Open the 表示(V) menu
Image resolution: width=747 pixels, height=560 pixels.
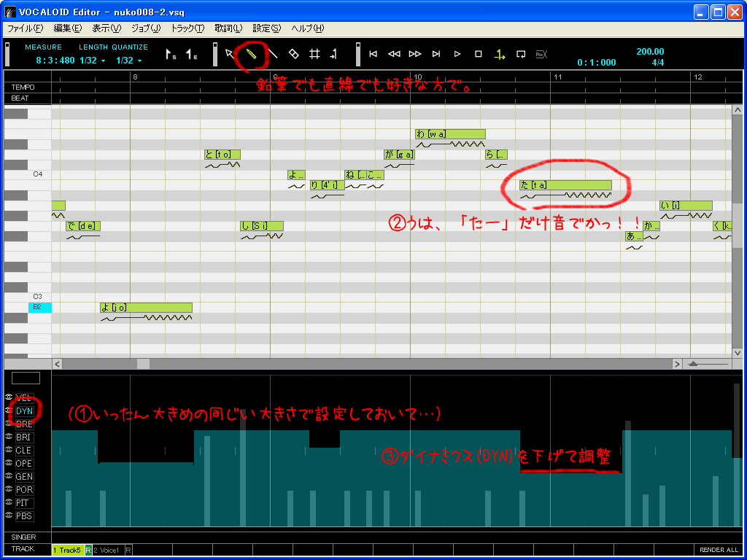pos(107,28)
